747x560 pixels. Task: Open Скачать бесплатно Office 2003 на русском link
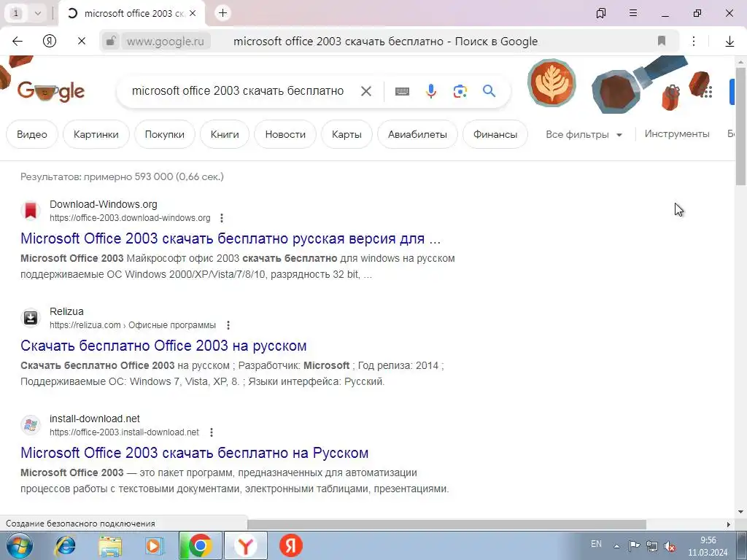163,346
